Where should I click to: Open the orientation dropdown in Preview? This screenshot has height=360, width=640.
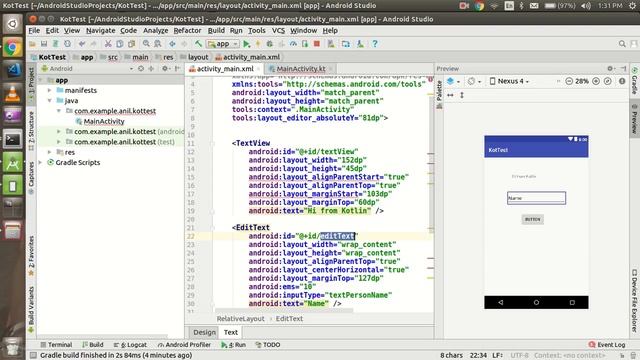click(473, 81)
